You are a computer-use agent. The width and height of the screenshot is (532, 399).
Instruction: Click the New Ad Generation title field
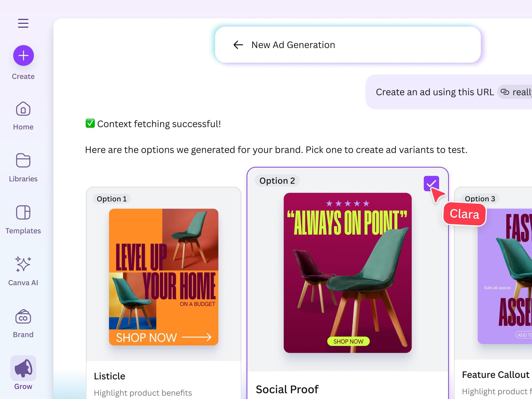[x=293, y=45]
